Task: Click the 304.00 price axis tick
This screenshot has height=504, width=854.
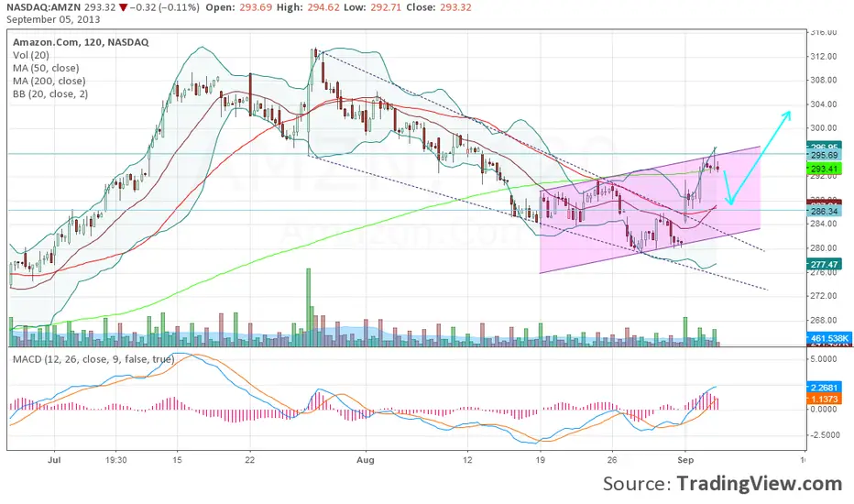Action: (824, 104)
